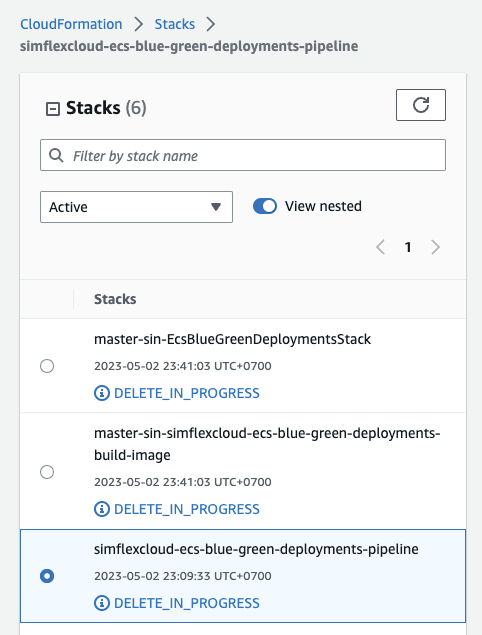Viewport: 482px width, 635px height.
Task: Select simflexcloud-ecs-blue-green-deployments-pipeline radio button
Action: [47, 576]
